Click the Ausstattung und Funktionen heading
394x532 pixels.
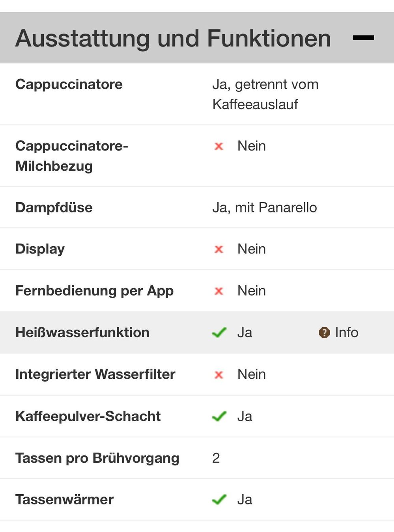pos(173,38)
